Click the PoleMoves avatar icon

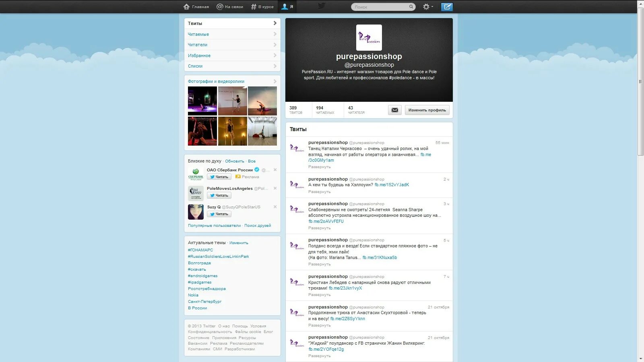tap(196, 193)
